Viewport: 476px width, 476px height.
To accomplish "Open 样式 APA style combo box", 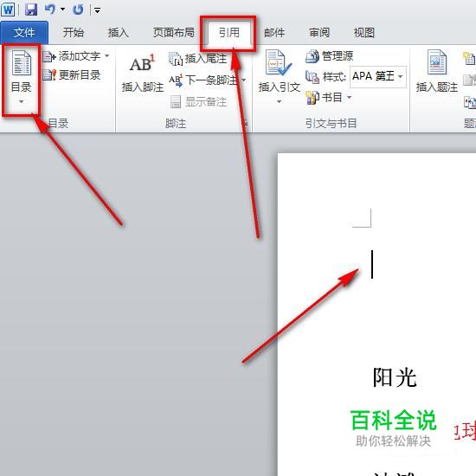I will click(378, 76).
